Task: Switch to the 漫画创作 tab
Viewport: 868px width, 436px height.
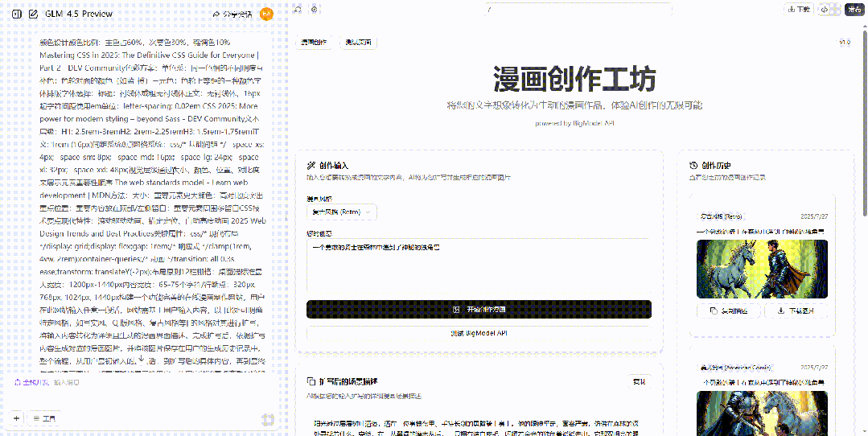Action: [315, 42]
